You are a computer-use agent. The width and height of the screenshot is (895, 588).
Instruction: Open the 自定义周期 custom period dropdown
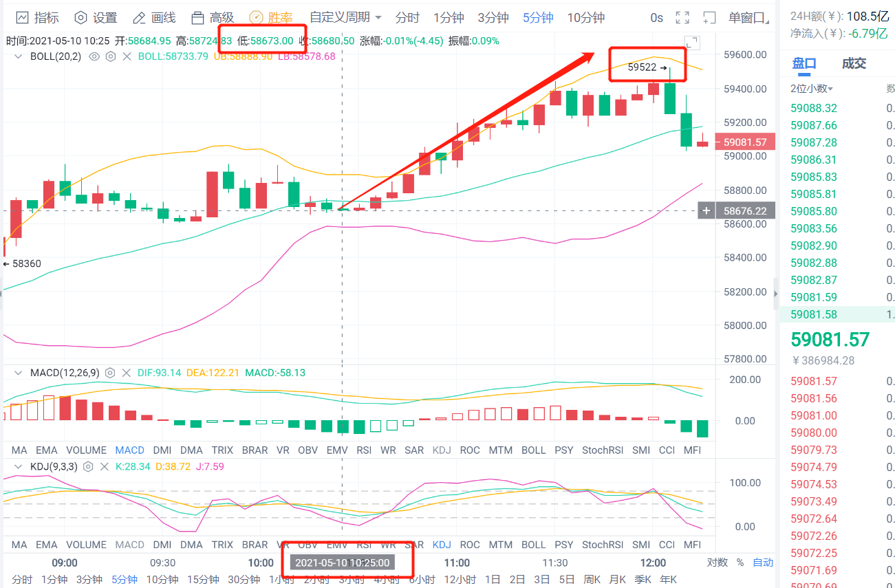click(345, 18)
